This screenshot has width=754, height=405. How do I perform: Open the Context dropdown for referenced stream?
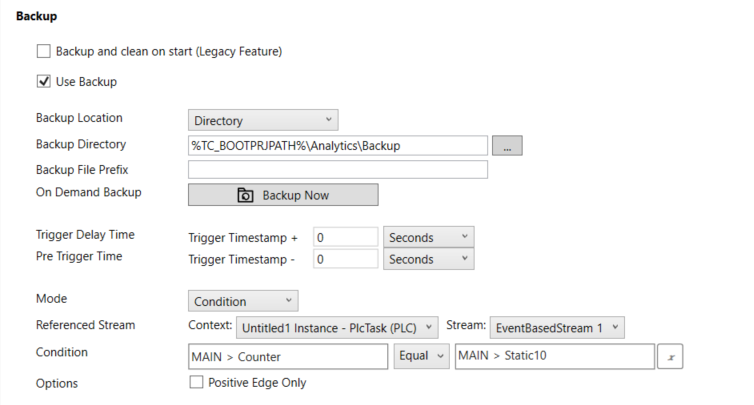pos(337,328)
